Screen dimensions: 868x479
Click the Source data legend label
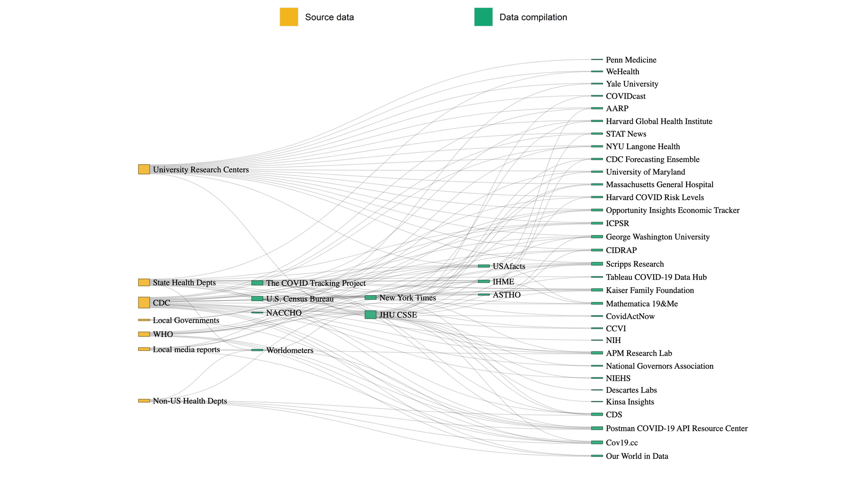329,17
